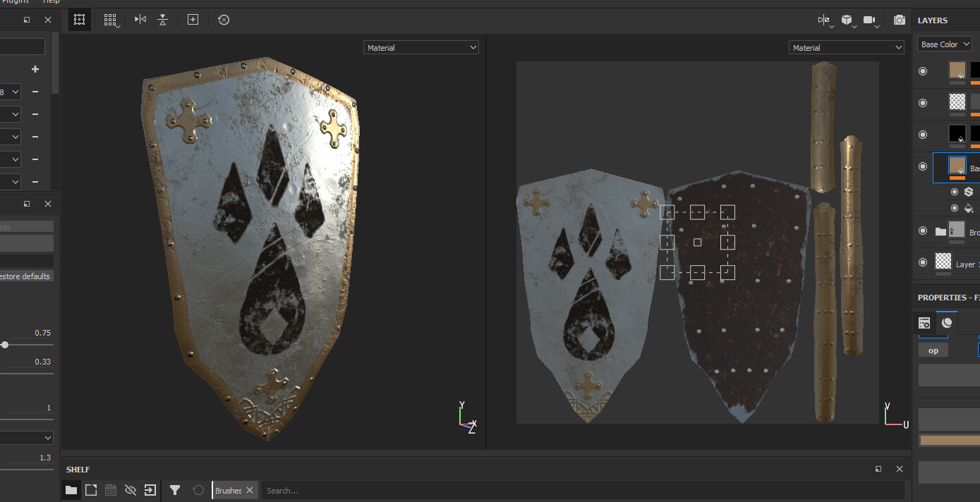This screenshot has height=502, width=980.
Task: Hide the first layer in Layers panel
Action: click(923, 71)
